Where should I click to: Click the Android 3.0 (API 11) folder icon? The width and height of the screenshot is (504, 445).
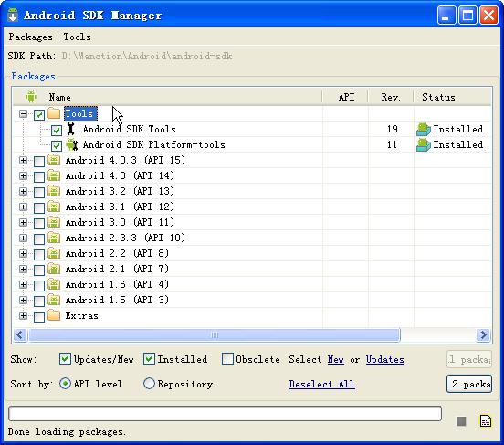(54, 222)
